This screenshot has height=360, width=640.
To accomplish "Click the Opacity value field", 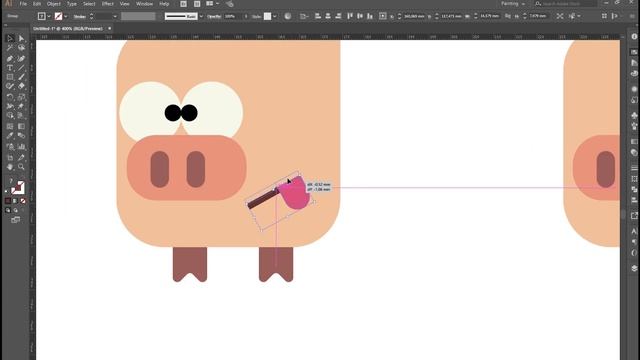I will [231, 16].
